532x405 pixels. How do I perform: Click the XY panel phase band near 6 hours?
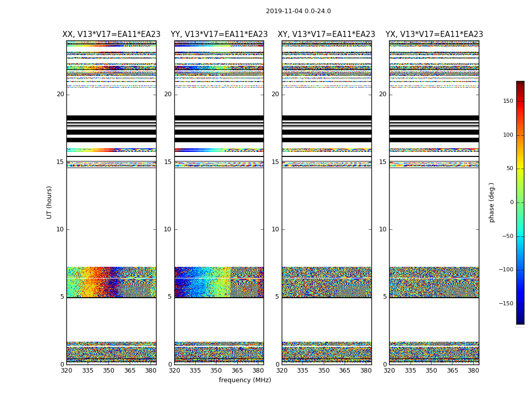(x=327, y=282)
